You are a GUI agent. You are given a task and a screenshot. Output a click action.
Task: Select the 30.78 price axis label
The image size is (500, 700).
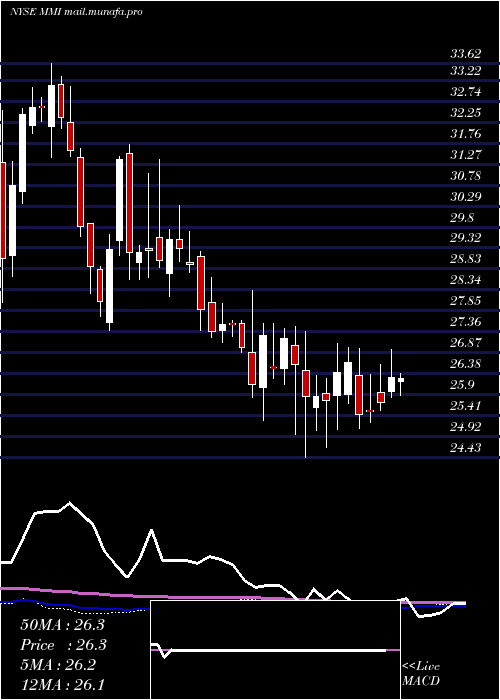(x=466, y=176)
